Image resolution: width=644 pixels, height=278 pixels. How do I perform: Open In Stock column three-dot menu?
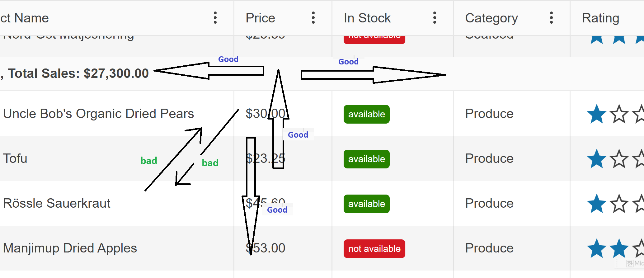435,18
